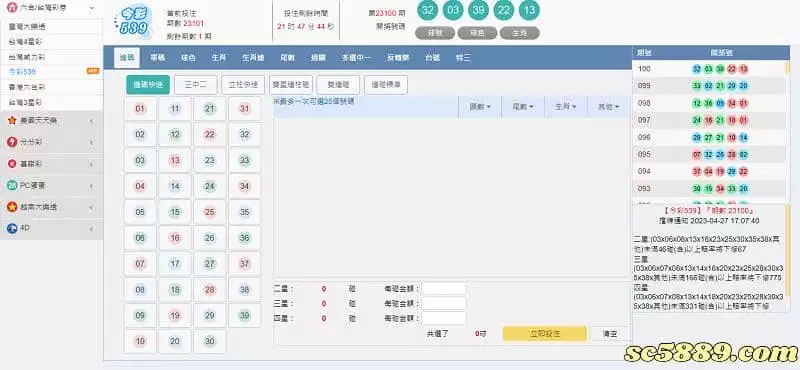The width and height of the screenshot is (800, 370).
Task: Expand the 分分彩 sidebar group
Action: pyautogui.click(x=51, y=142)
